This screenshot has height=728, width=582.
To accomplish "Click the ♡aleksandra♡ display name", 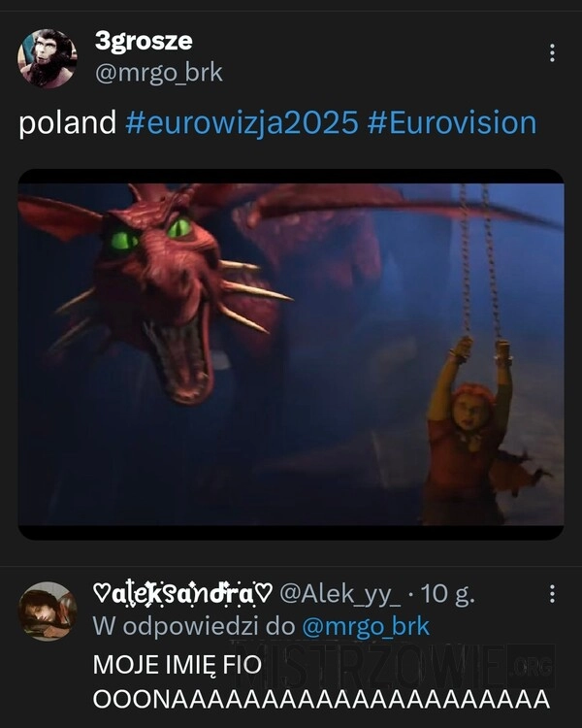I will tap(182, 594).
